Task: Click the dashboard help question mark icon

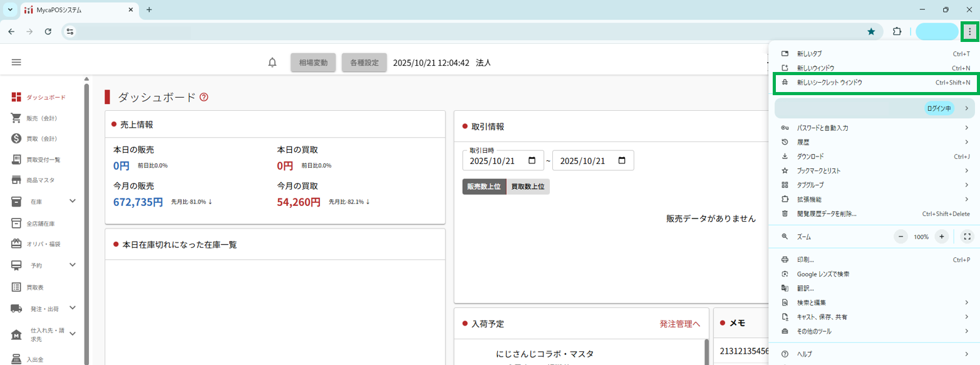Action: point(204,97)
